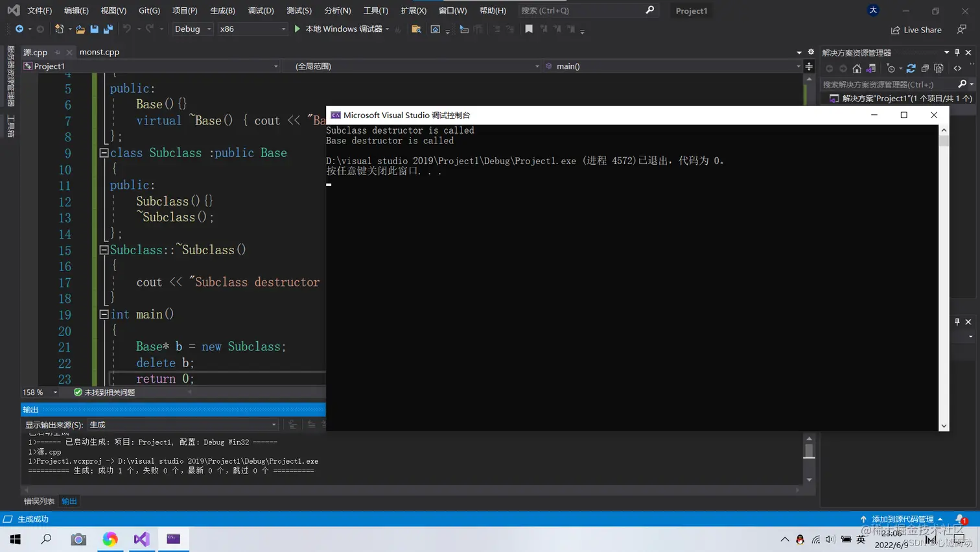Start the 本地 Windows 调试器 green play button
This screenshot has height=552, width=980.
[297, 29]
